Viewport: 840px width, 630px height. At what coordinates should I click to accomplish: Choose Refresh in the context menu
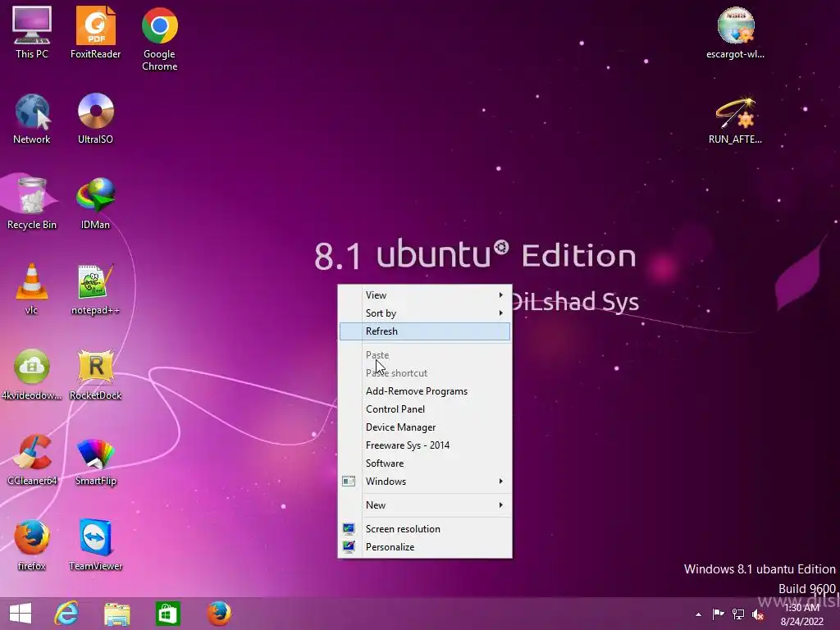[x=425, y=331]
